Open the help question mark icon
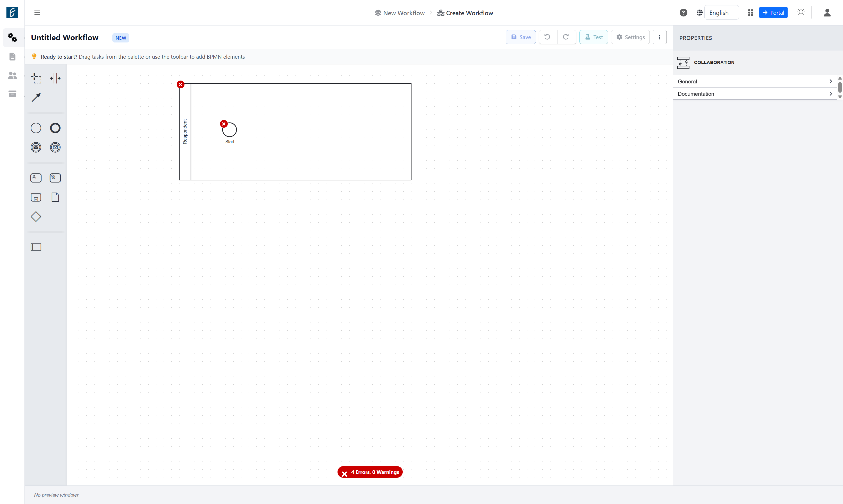The image size is (843, 504). click(x=683, y=13)
